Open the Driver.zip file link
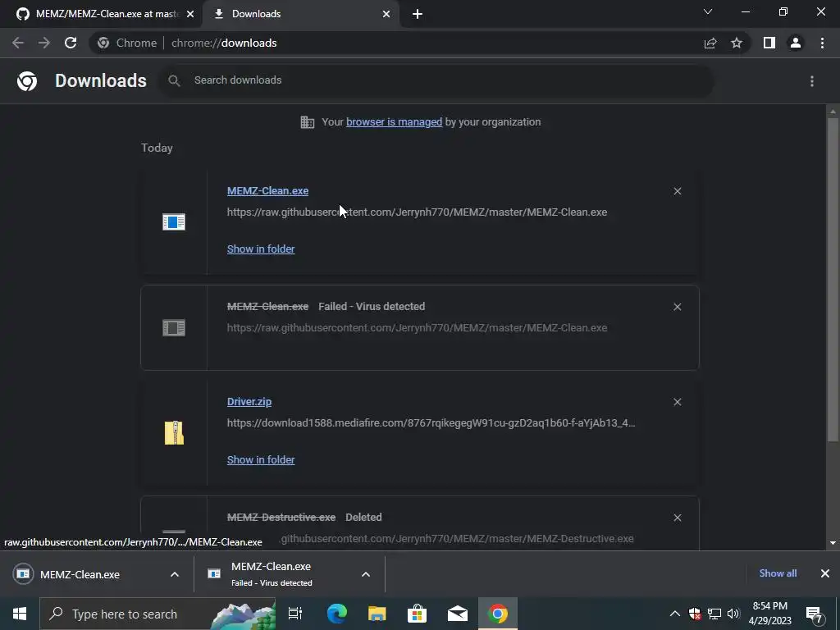840x630 pixels. (249, 402)
